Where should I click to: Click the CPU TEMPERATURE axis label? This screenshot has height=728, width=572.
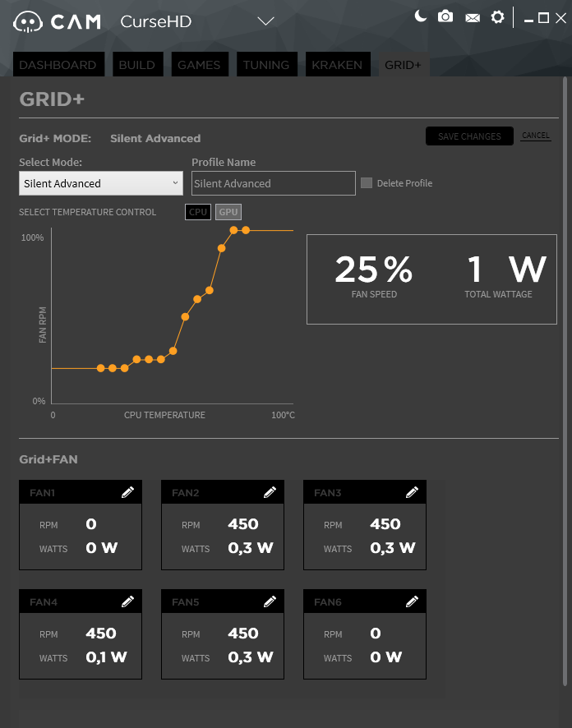pos(164,415)
